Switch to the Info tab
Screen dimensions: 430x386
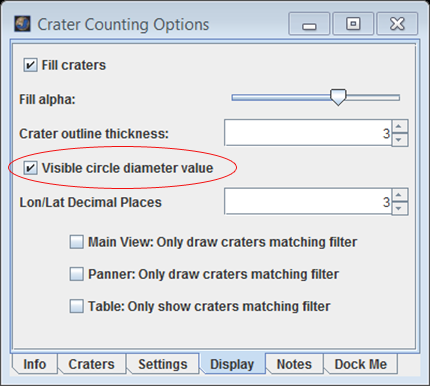(x=35, y=364)
